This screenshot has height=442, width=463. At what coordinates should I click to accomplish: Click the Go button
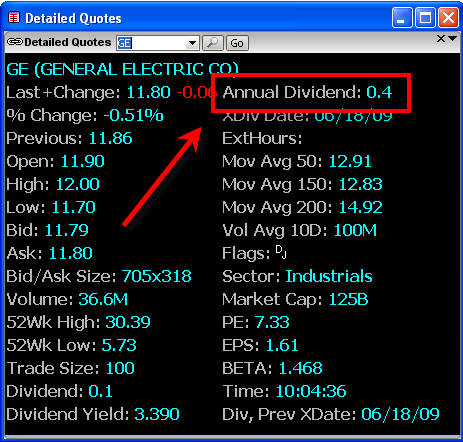pyautogui.click(x=237, y=43)
